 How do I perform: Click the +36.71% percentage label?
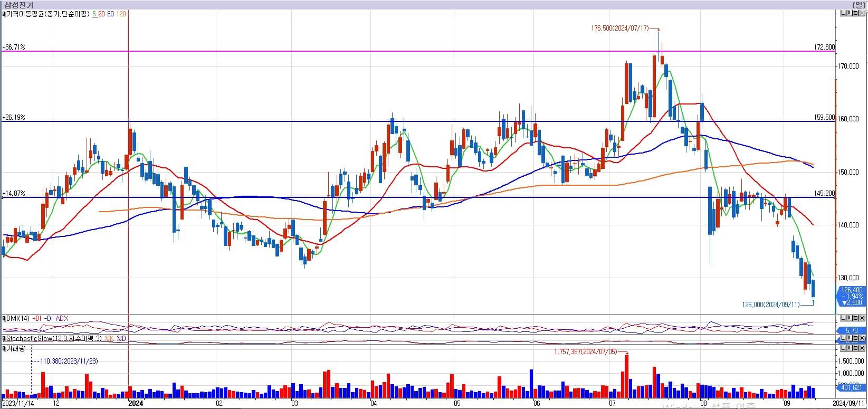click(x=14, y=47)
